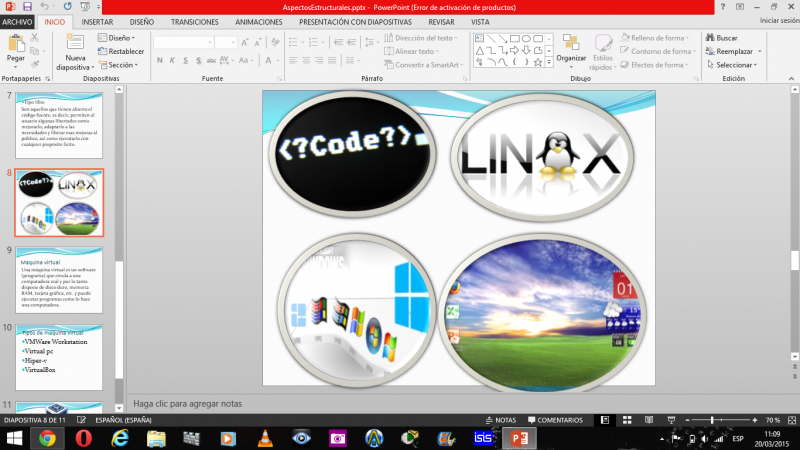This screenshot has width=800, height=450.
Task: Open the Contorno de forma dropdown
Action: [658, 51]
